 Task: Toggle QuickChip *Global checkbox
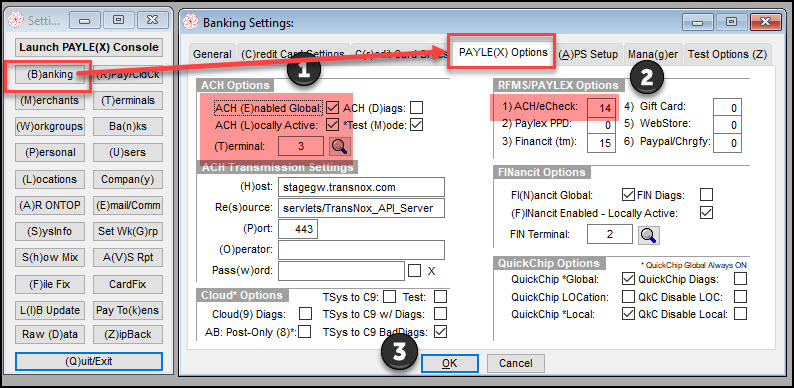[628, 279]
